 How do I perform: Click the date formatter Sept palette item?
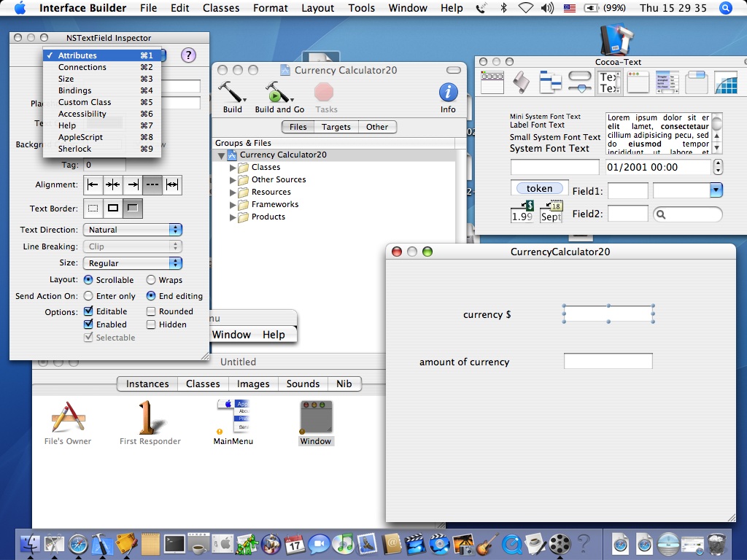tap(551, 212)
